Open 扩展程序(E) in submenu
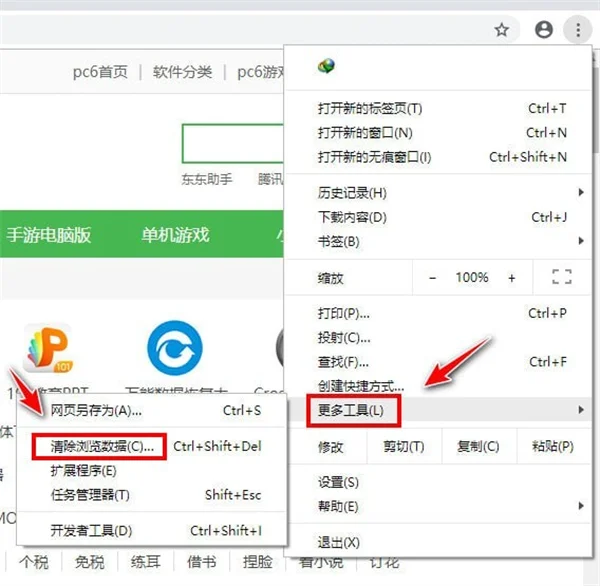 pos(152,470)
